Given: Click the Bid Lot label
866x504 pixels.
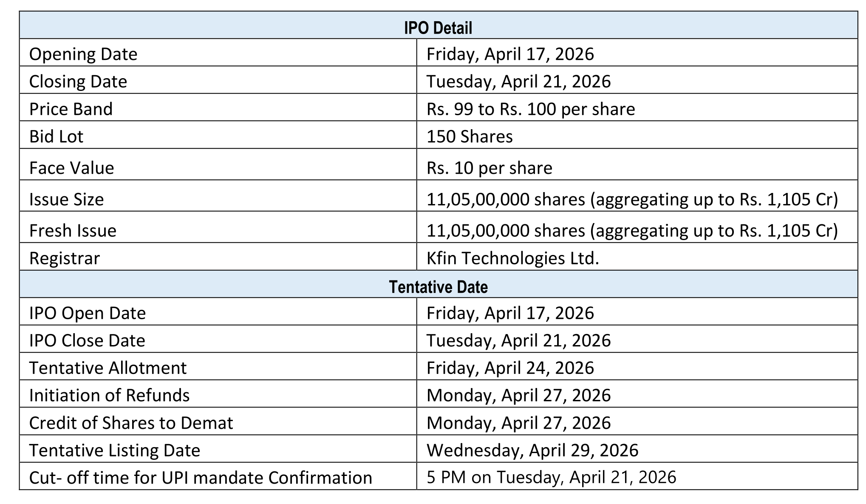Looking at the screenshot, I should pos(56,137).
